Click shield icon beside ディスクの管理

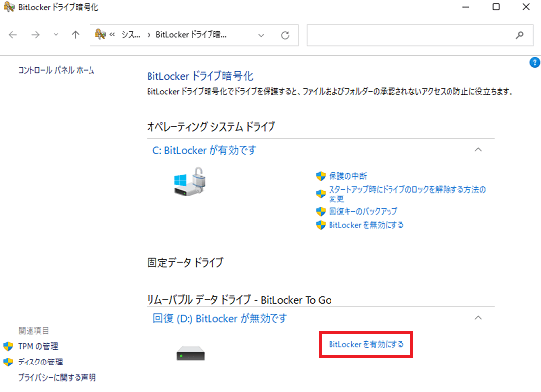click(8, 362)
